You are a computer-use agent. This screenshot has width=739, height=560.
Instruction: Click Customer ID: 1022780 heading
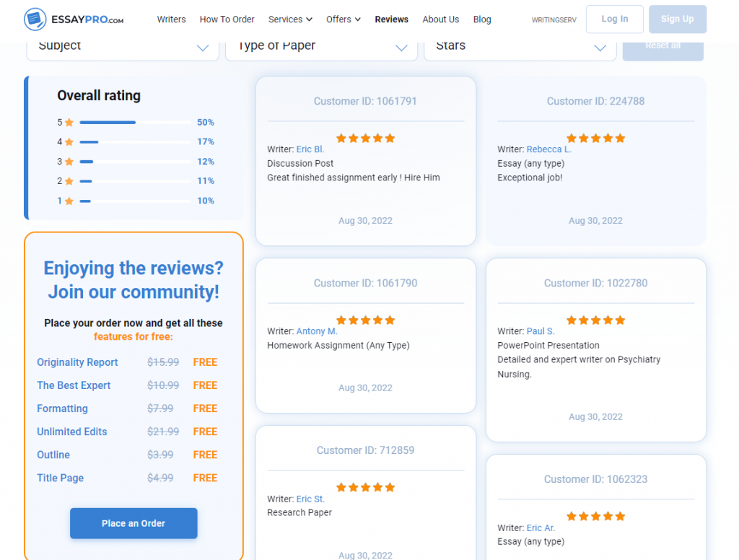tap(595, 283)
